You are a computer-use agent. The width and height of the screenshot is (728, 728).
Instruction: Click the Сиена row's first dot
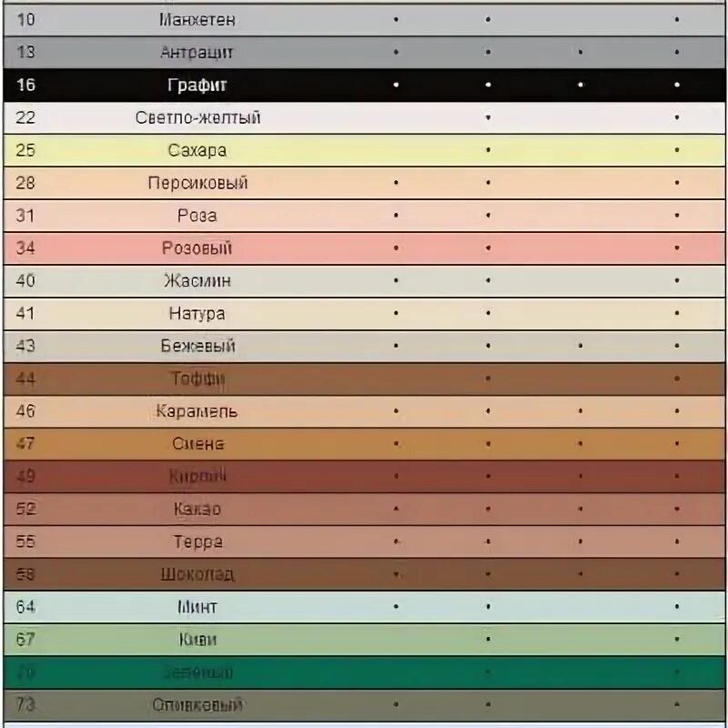(396, 444)
